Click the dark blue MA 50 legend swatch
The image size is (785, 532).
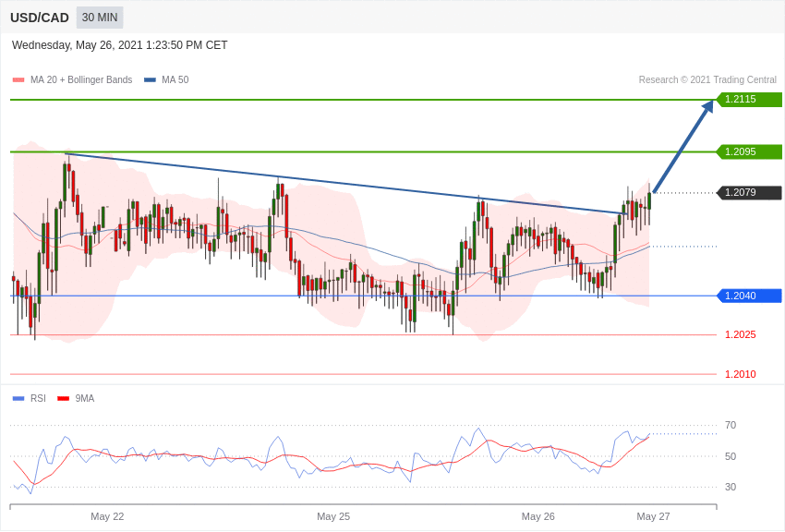point(150,80)
